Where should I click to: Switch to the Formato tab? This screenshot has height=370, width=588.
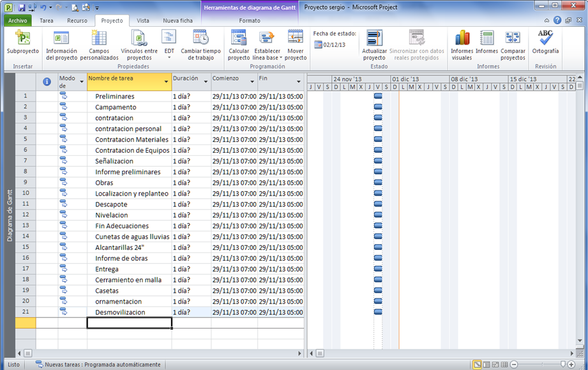coord(250,20)
